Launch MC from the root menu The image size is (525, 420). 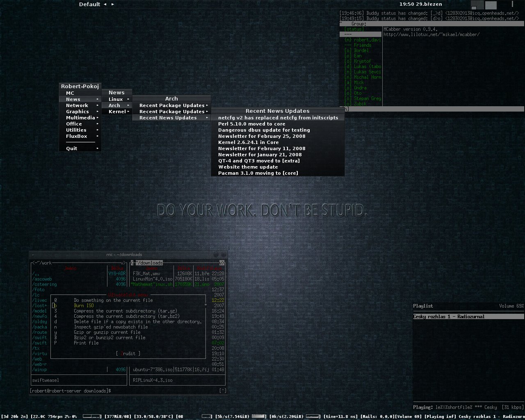70,93
